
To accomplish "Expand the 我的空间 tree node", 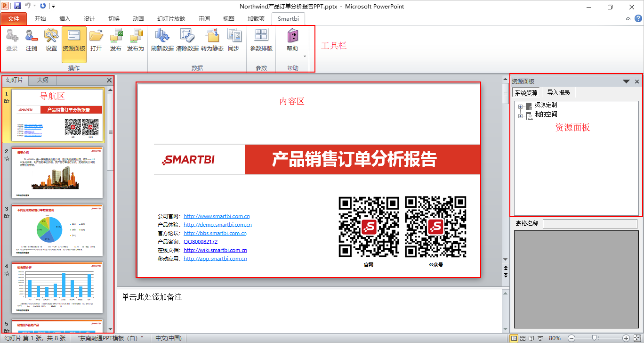I will pyautogui.click(x=520, y=116).
